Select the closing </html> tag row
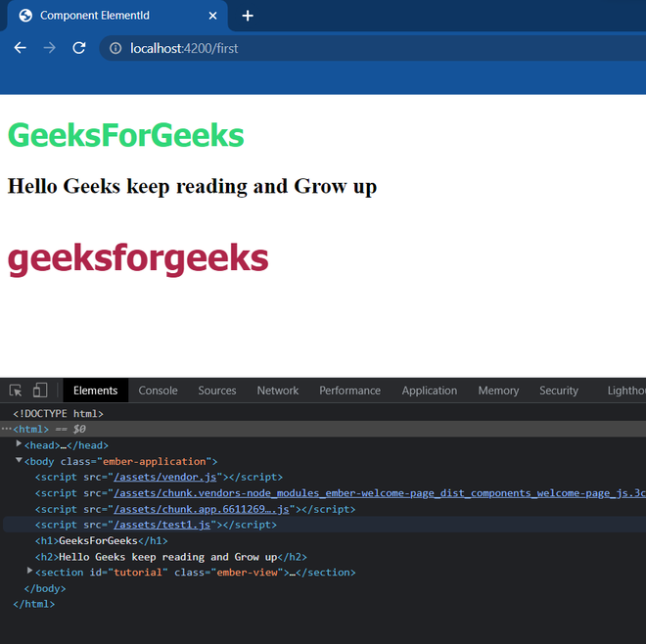 pyautogui.click(x=34, y=604)
